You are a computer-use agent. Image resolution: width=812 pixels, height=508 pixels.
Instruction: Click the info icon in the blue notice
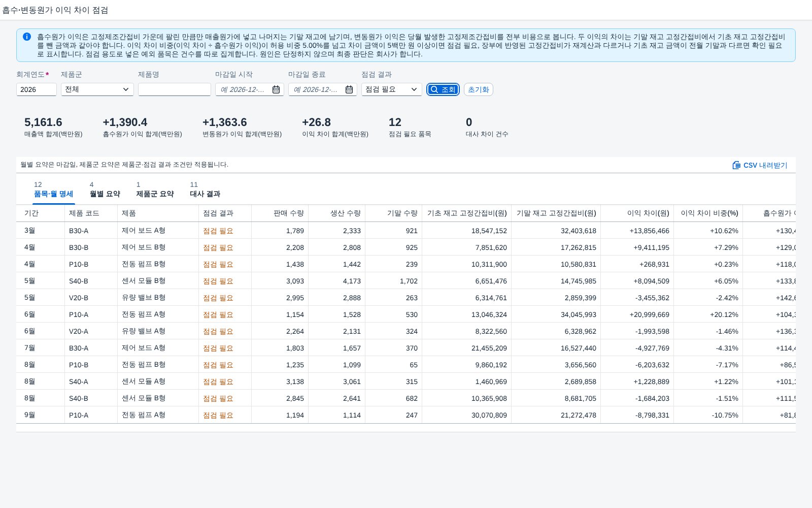click(27, 37)
